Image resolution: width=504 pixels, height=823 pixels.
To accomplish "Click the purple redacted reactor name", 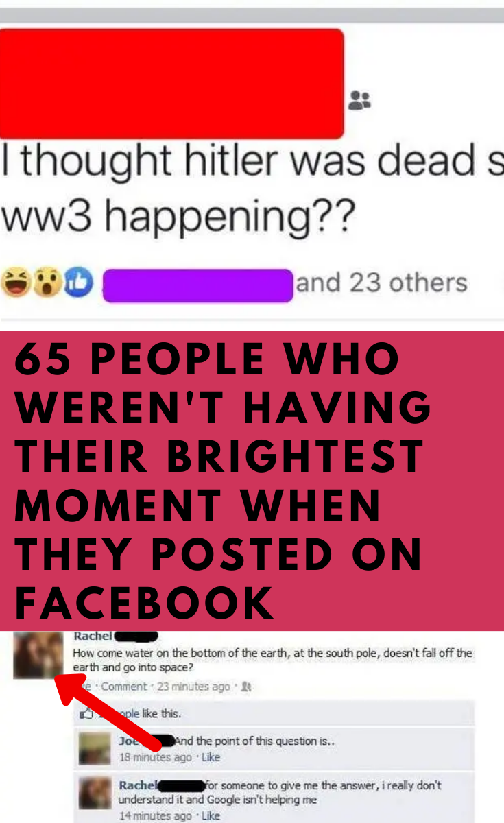I will (197, 285).
